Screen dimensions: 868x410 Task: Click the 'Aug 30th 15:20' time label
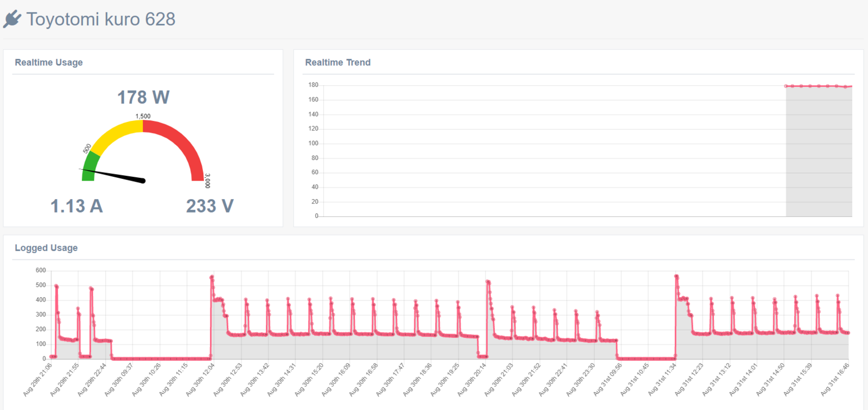(x=309, y=380)
